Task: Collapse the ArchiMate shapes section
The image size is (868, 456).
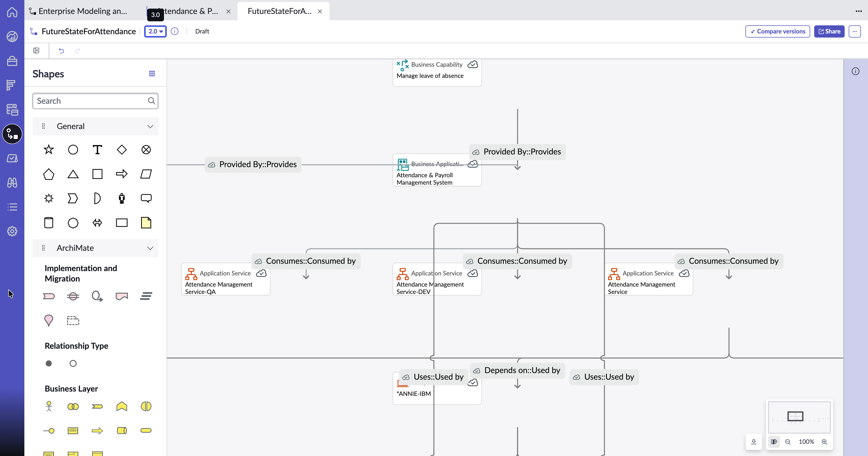Action: pos(150,248)
